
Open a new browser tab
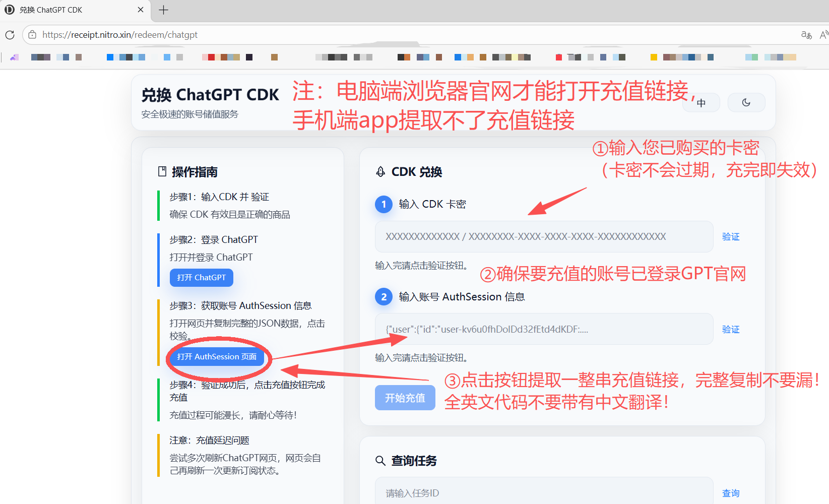(x=163, y=10)
